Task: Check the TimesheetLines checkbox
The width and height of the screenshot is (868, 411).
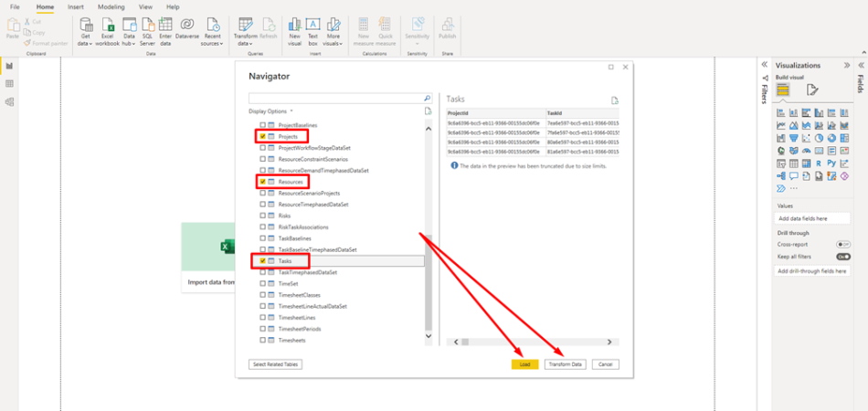Action: (x=263, y=318)
